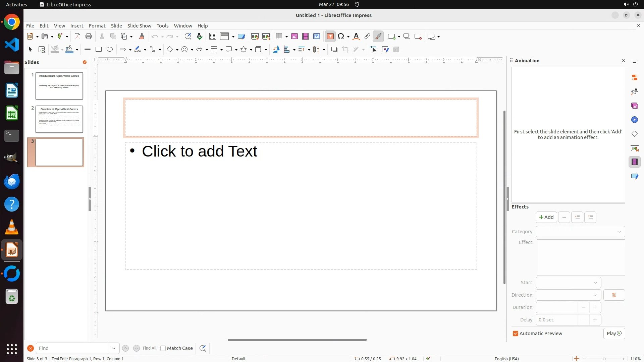Click the Insert Special Character icon
Screen dimensions: 644x362
[x=341, y=37]
